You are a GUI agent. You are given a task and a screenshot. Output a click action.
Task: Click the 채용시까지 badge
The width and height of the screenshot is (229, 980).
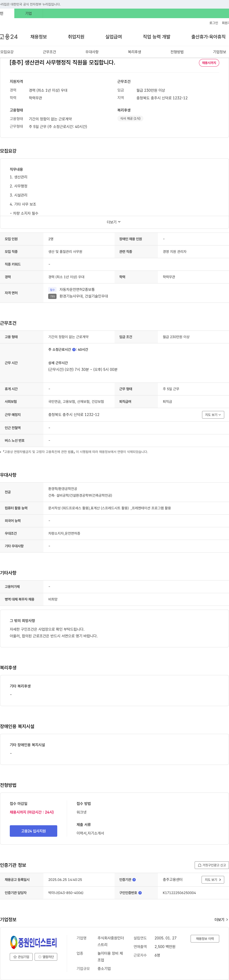tap(209, 63)
